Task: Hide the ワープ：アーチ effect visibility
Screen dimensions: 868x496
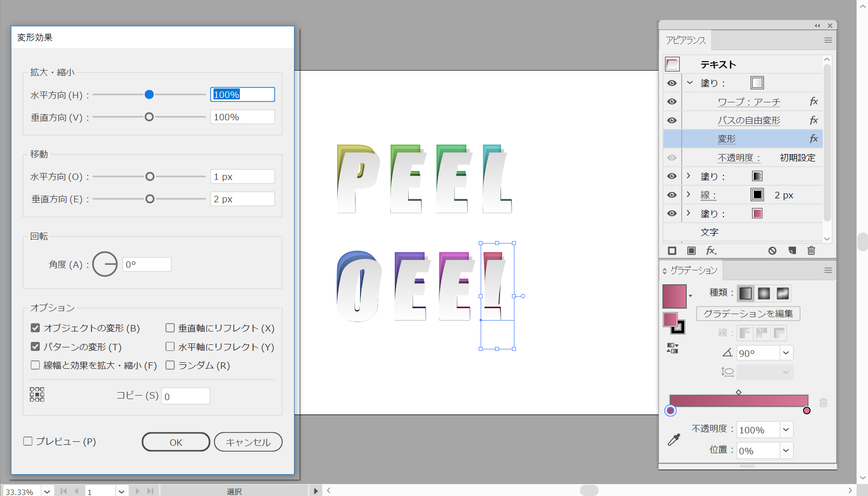Action: point(672,101)
